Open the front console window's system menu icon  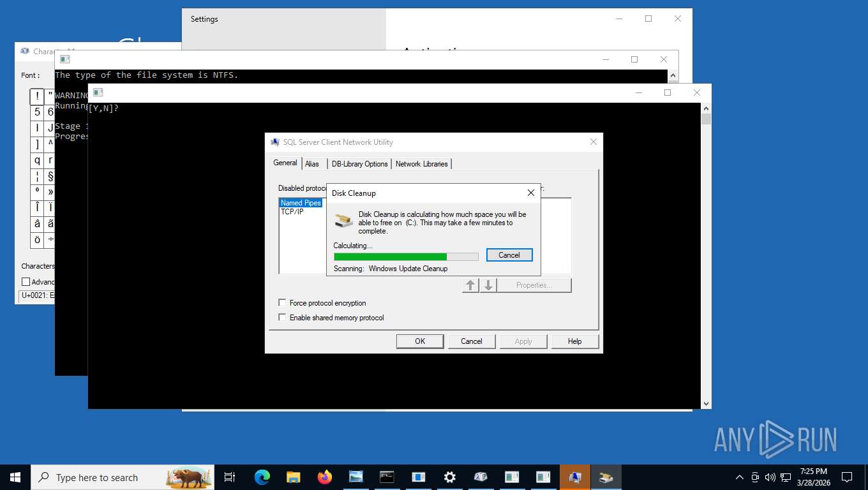pos(98,93)
